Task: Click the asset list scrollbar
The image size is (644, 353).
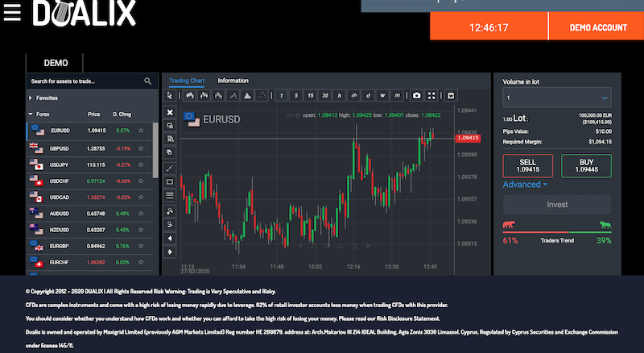Action: pyautogui.click(x=155, y=150)
